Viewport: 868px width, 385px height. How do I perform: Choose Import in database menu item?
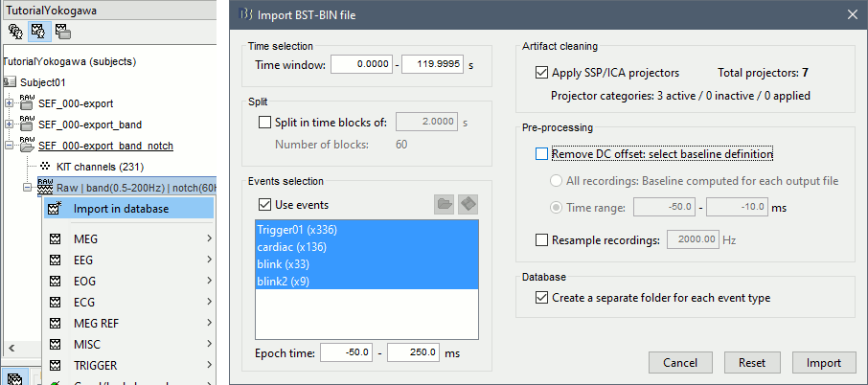click(x=120, y=209)
